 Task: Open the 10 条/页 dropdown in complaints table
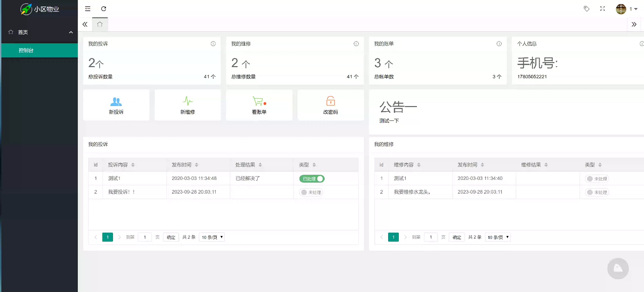coord(212,237)
